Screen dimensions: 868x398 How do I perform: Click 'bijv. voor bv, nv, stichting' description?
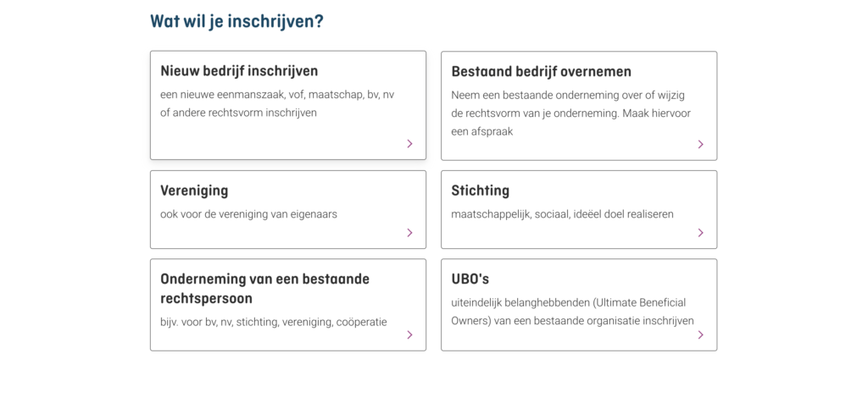point(274,322)
